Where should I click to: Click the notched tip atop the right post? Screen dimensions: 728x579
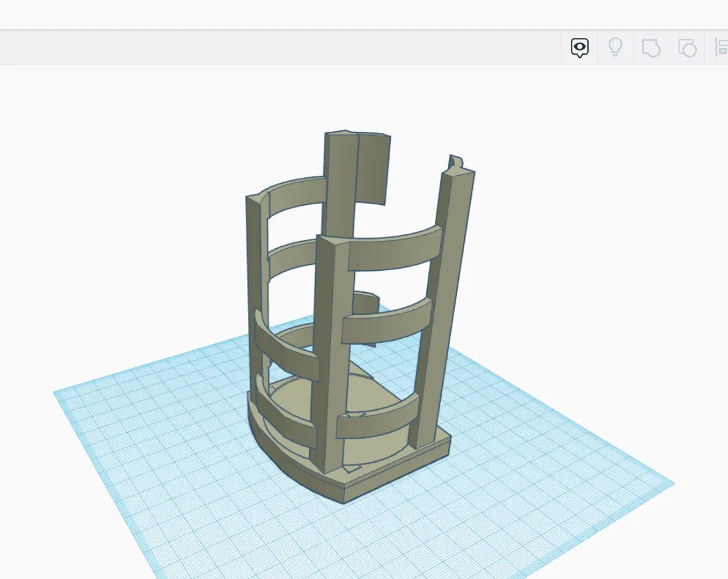click(x=456, y=162)
